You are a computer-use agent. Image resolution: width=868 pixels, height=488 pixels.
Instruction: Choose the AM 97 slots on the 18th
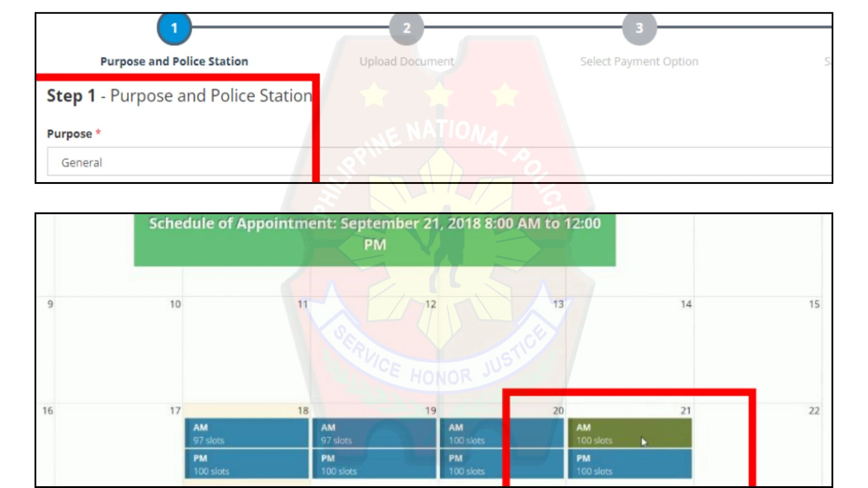pyautogui.click(x=247, y=433)
